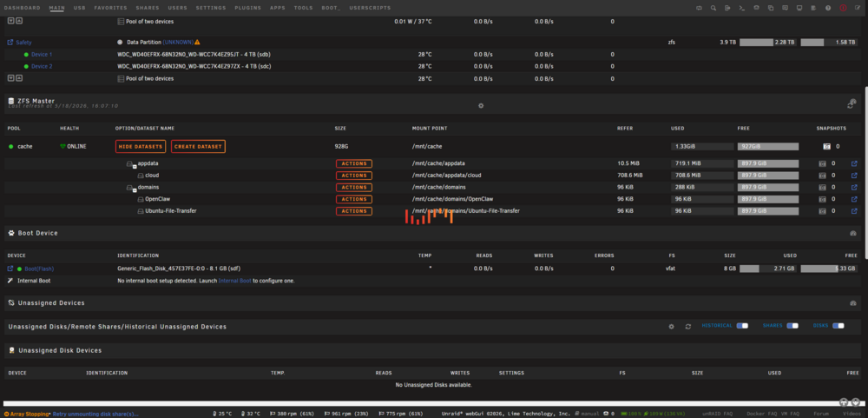
Task: Click the two-arrows icon left of search
Action: 699,9
